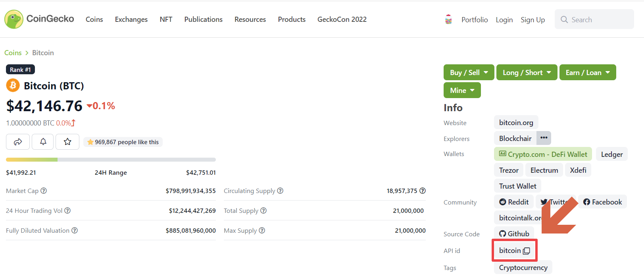Open Max Supply help icon
This screenshot has height=276, width=644.
[x=262, y=230]
